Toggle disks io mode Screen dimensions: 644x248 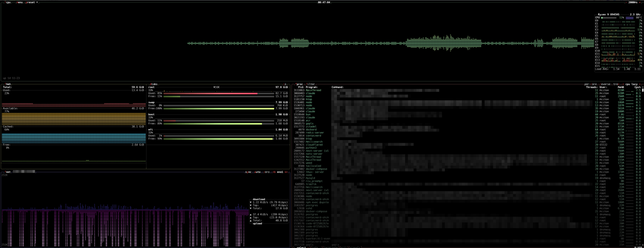point(285,84)
